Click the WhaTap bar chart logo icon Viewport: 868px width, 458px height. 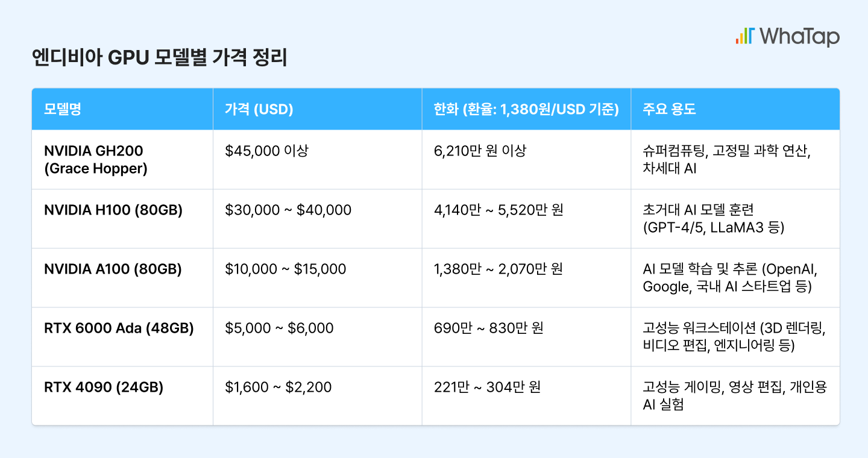coord(744,36)
